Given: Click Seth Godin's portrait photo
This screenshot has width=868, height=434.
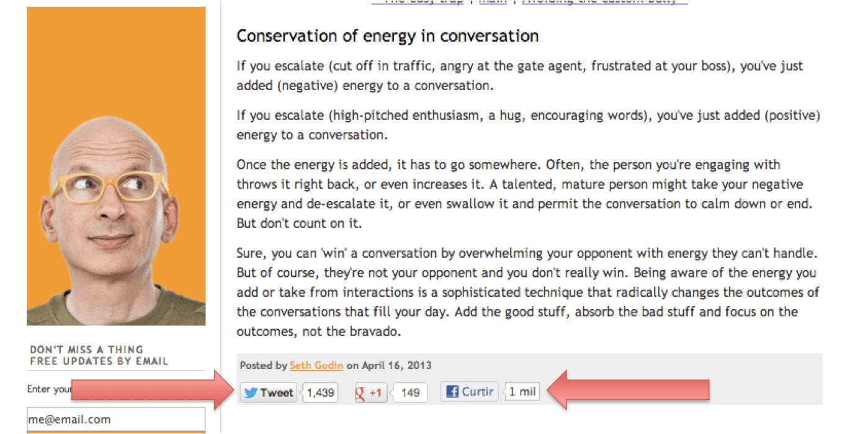Looking at the screenshot, I should (116, 166).
